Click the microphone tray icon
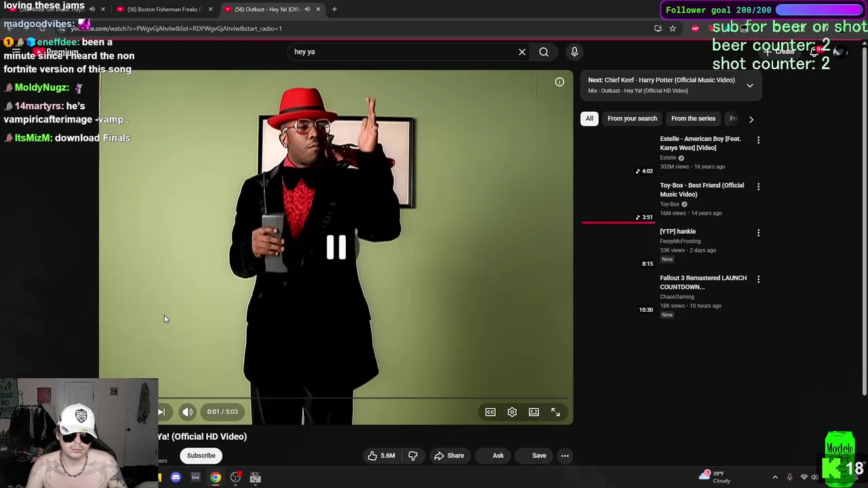The width and height of the screenshot is (868, 488). 790,478
